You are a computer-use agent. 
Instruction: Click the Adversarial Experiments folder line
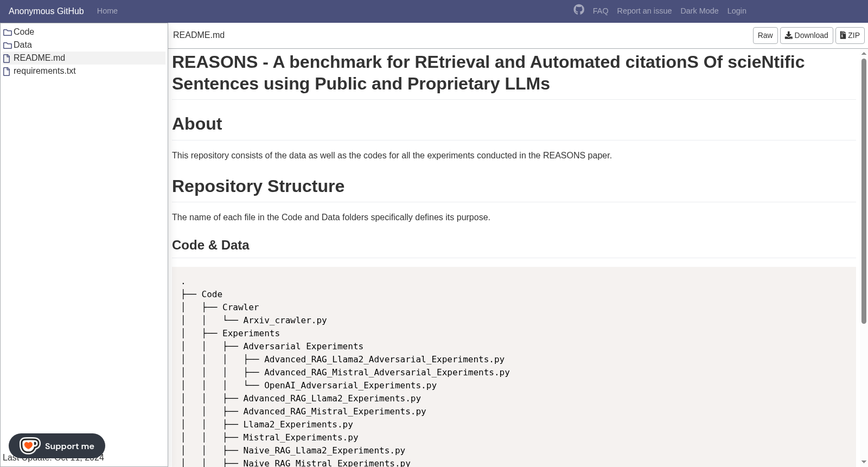303,346
